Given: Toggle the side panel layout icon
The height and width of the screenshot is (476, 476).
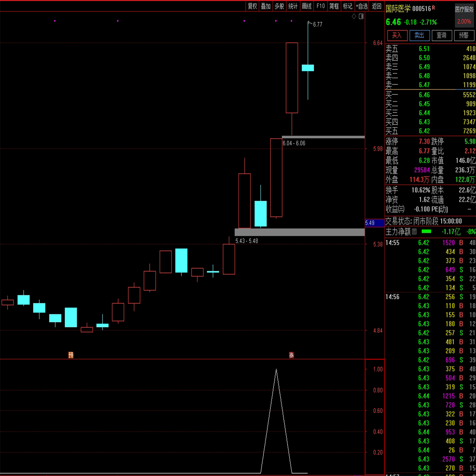Looking at the screenshot, I should [361, 16].
